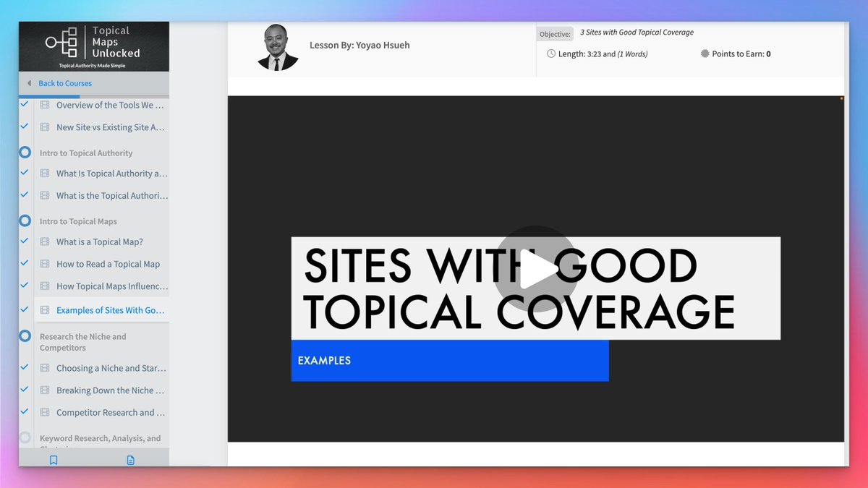Collapse Intro to Topical Maps section

[78, 222]
